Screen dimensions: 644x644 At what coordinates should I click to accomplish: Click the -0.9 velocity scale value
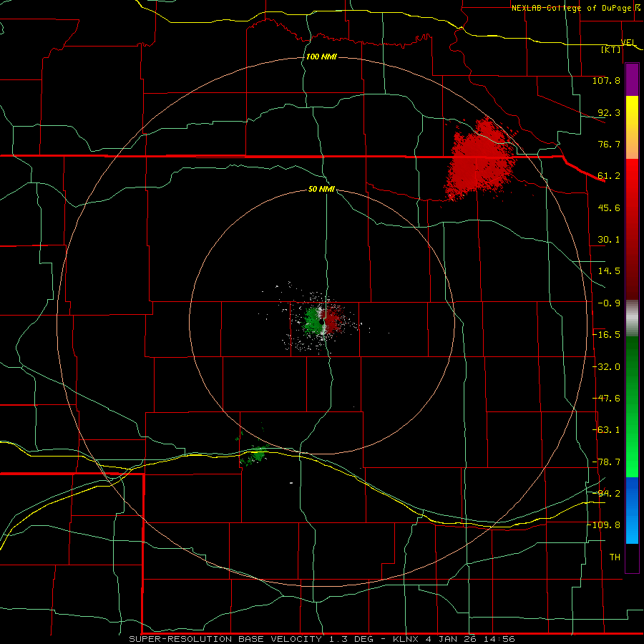point(609,303)
